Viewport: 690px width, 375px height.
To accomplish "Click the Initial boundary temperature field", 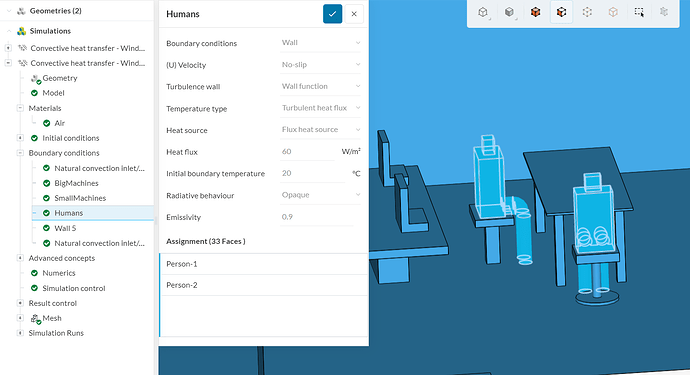I will point(312,173).
